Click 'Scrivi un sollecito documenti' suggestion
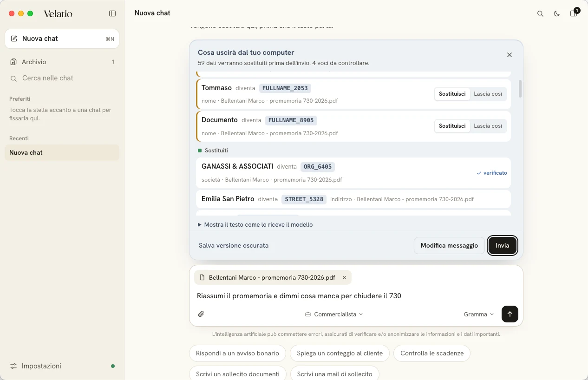The height and width of the screenshot is (380, 588). tap(237, 373)
